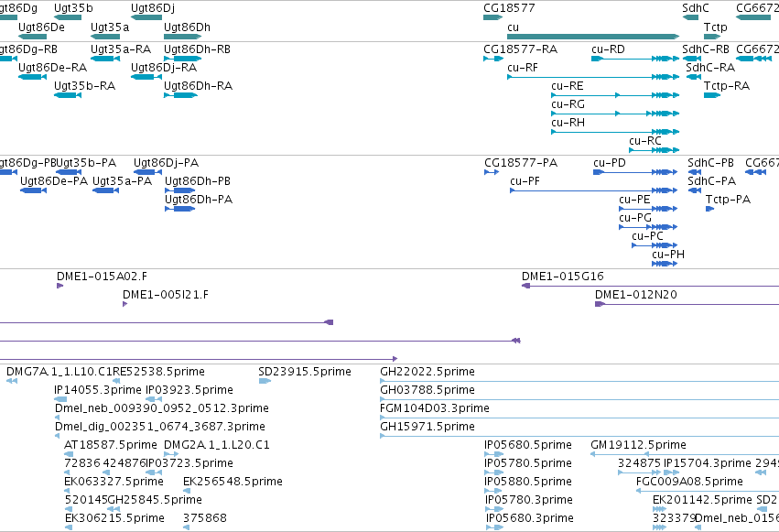Click the CG18577-RA transcript label
Image resolution: width=779 pixels, height=532 pixels.
pyautogui.click(x=521, y=49)
